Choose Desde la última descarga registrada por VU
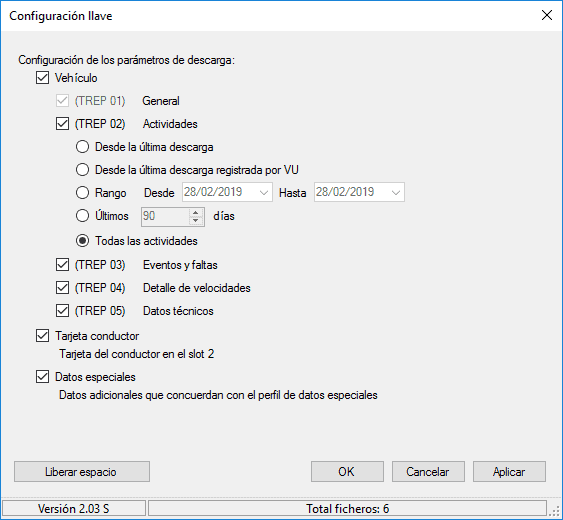Image resolution: width=563 pixels, height=520 pixels. point(82,170)
